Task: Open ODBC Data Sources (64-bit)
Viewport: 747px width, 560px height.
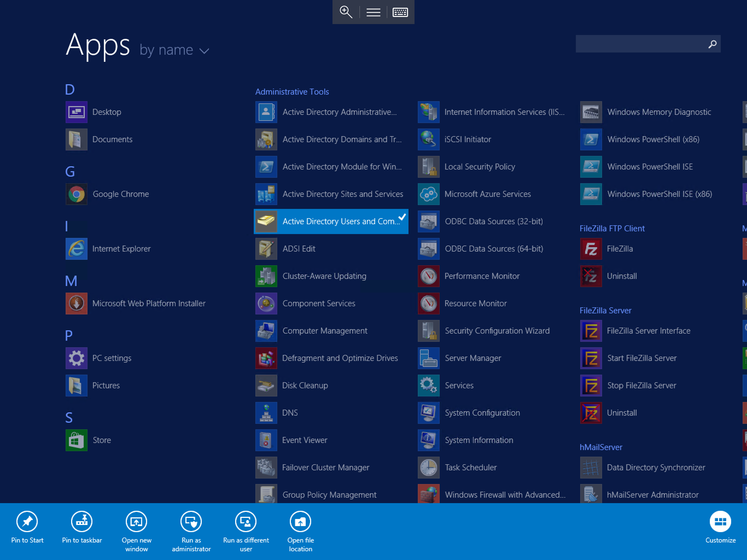Action: [493, 249]
